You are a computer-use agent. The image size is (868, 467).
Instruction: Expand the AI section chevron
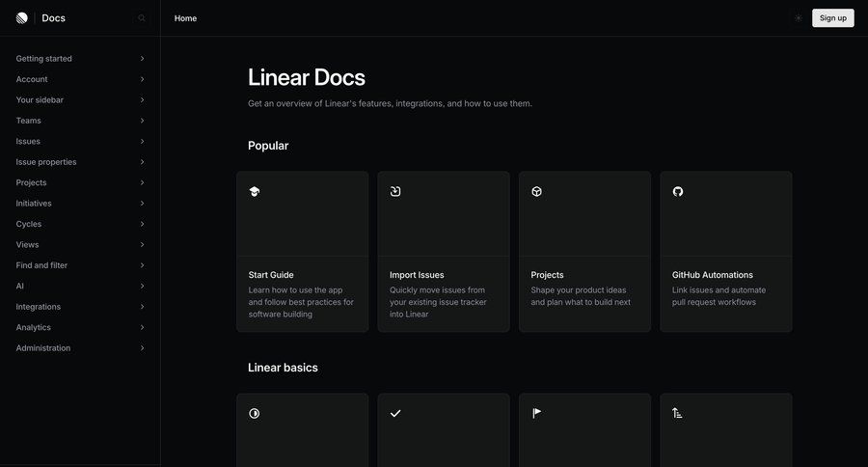click(143, 286)
